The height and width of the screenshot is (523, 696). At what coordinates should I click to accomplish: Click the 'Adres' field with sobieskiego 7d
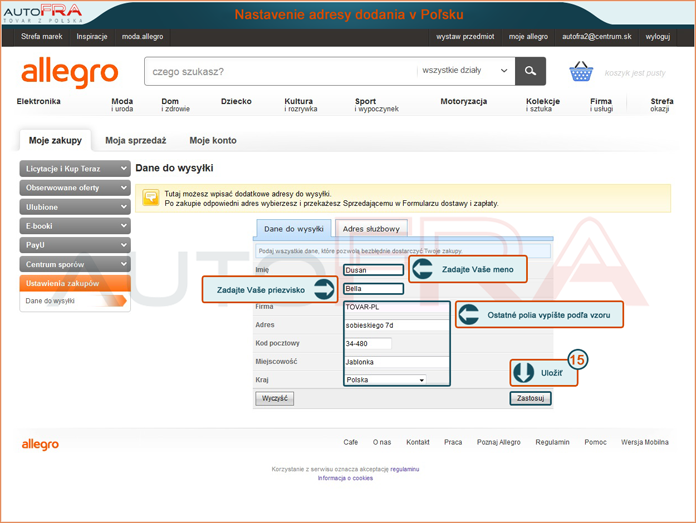(x=397, y=325)
